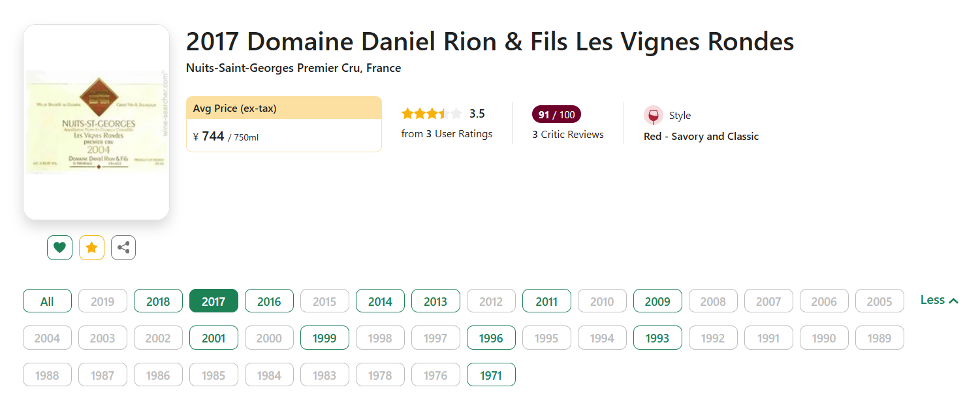Click the yellow star rate icon
The height and width of the screenshot is (400, 980).
pyautogui.click(x=91, y=248)
